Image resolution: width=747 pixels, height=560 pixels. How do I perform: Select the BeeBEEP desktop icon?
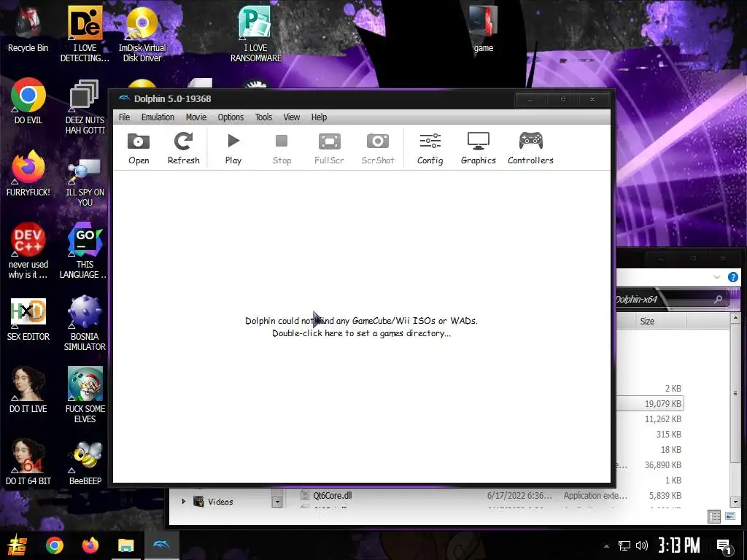[x=85, y=462]
